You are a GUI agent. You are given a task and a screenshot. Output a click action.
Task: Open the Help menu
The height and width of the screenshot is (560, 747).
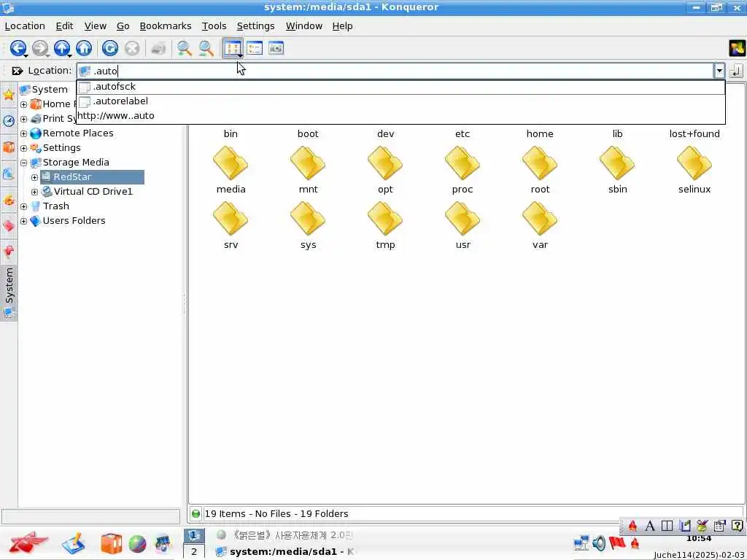click(342, 26)
